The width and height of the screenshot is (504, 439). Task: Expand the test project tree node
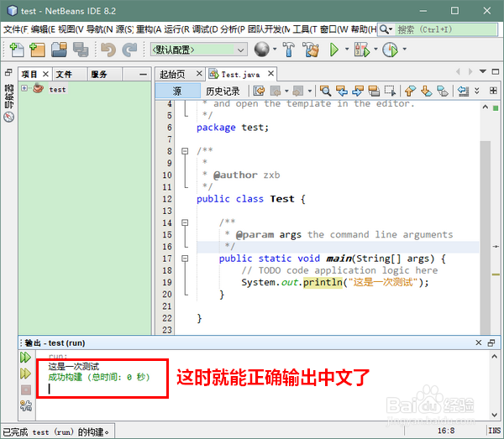24,88
